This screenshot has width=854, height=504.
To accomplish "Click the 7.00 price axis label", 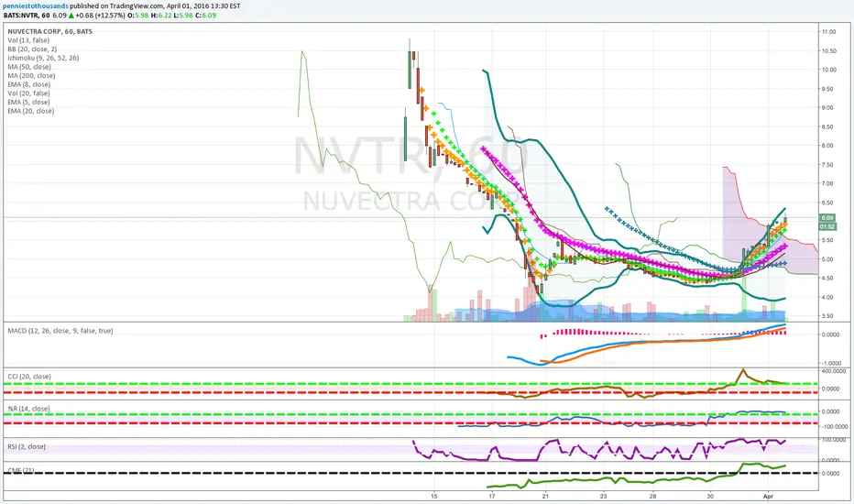I will pos(827,183).
